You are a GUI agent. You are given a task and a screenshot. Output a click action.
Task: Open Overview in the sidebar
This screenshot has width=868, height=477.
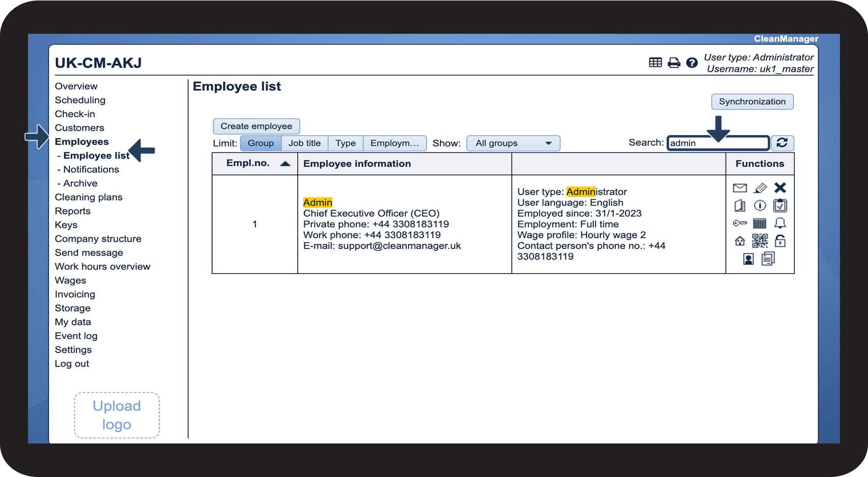(76, 86)
